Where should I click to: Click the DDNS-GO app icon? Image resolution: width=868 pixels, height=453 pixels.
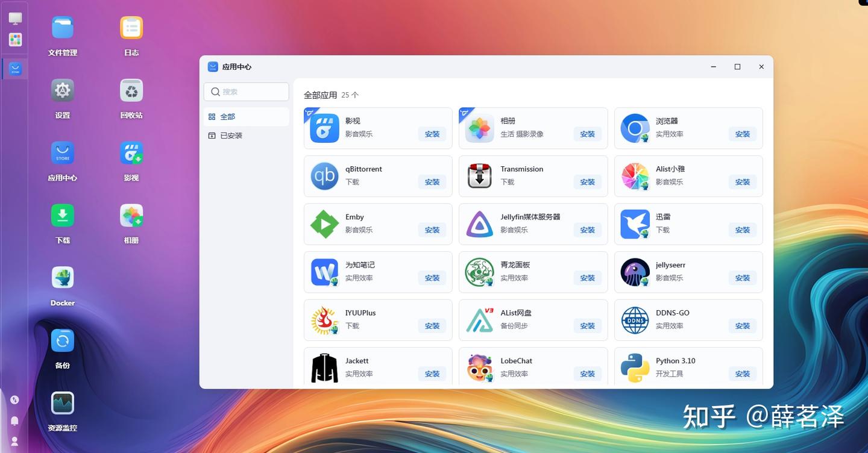[x=634, y=319]
